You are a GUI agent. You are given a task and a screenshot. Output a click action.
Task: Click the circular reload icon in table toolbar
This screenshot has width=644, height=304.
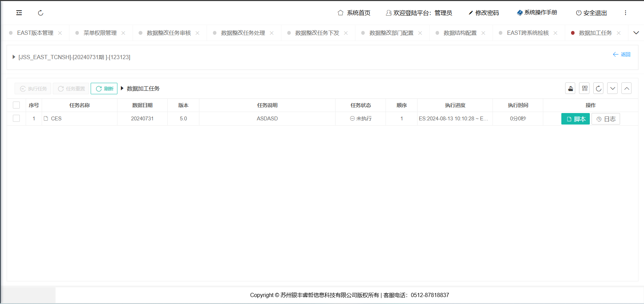[598, 88]
